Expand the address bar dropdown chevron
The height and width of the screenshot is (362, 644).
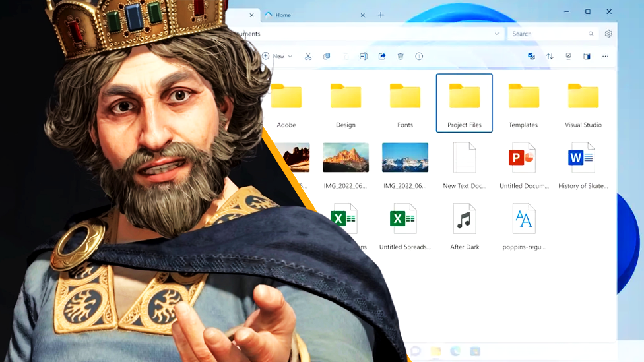click(x=497, y=34)
